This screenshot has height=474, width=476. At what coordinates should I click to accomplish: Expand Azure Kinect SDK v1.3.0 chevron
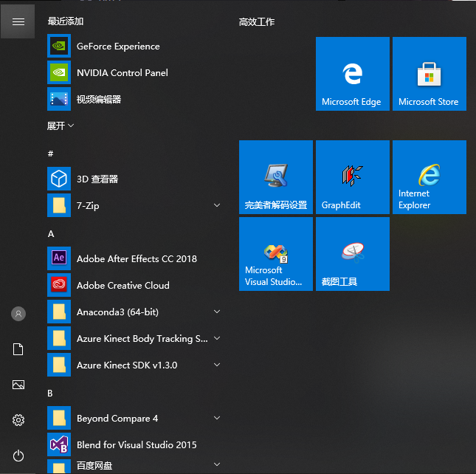[217, 365]
